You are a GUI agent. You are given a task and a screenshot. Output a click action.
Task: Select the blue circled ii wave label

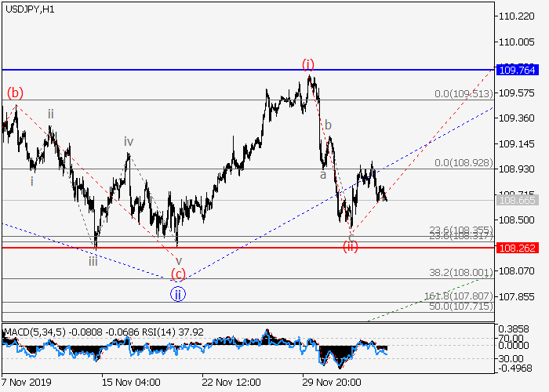pyautogui.click(x=178, y=295)
